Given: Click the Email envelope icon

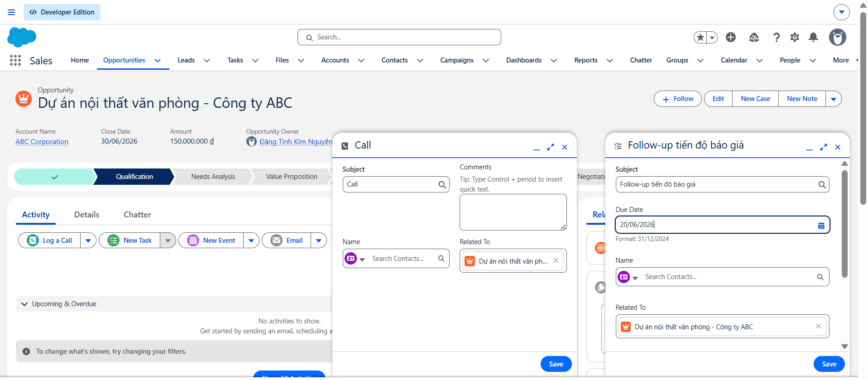Looking at the screenshot, I should 276,240.
